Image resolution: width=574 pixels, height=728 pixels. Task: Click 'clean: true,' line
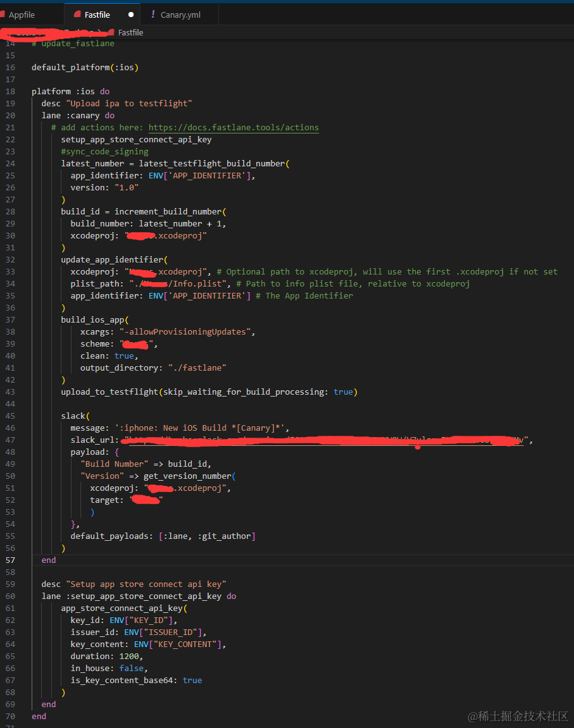[x=109, y=356]
